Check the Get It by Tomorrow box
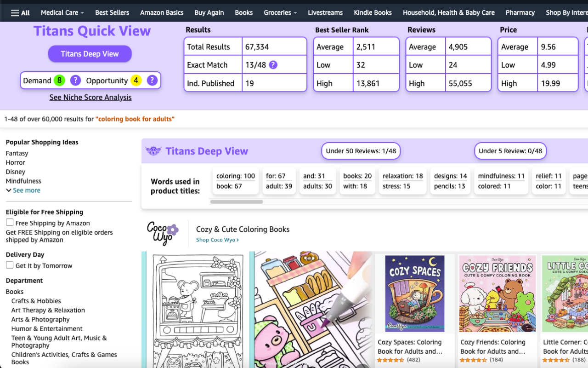Screen dimensions: 588x368 coord(10,265)
